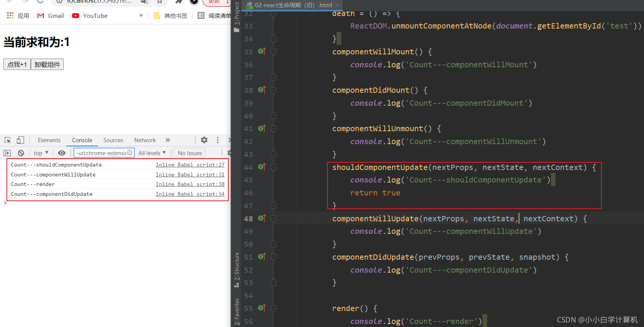Open source link Inline Babel script:31

click(x=190, y=175)
